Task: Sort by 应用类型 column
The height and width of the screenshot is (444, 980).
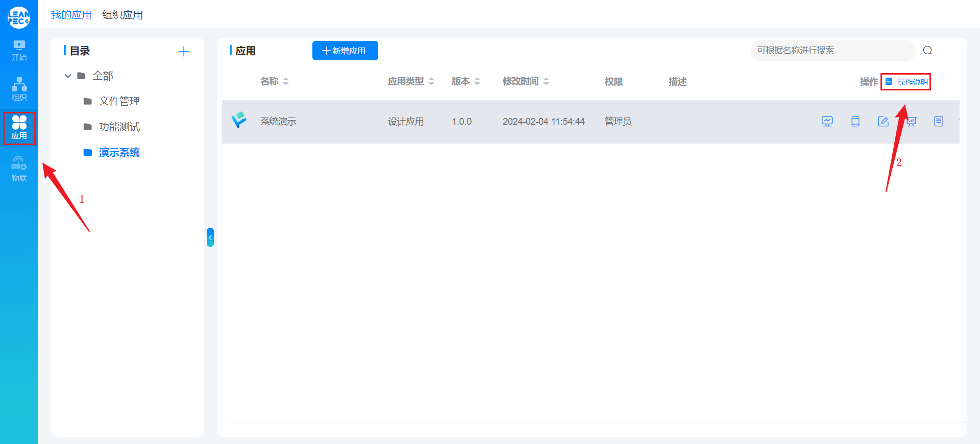Action: (x=431, y=81)
